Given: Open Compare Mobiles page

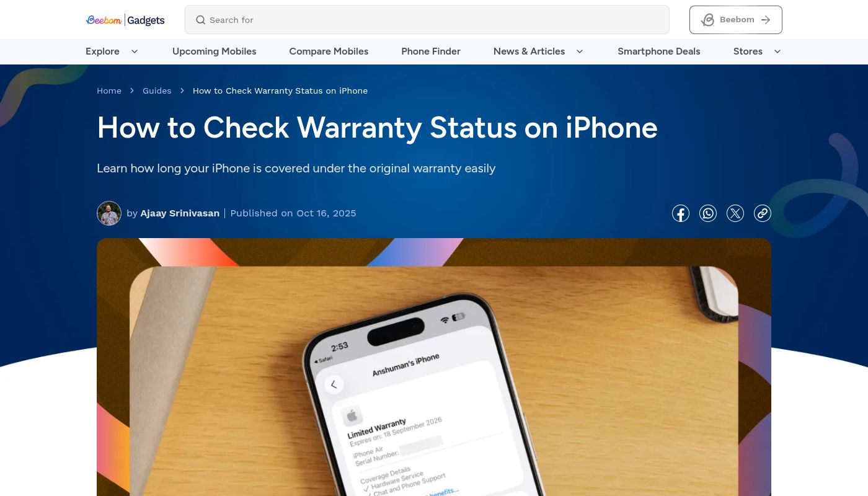Looking at the screenshot, I should pos(329,51).
